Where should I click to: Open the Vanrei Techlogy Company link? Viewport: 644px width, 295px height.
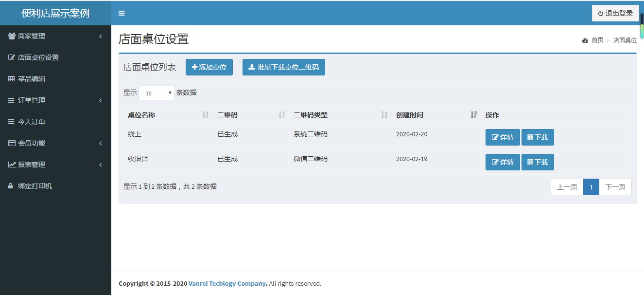pyautogui.click(x=227, y=283)
